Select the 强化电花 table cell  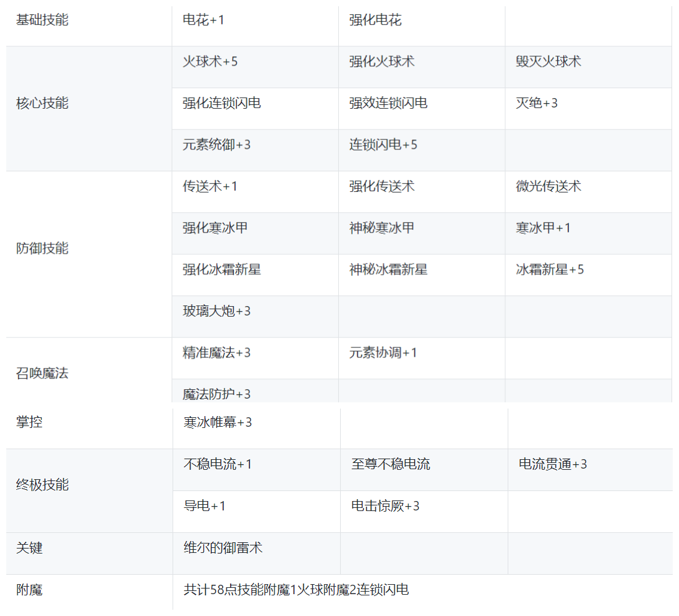(375, 21)
